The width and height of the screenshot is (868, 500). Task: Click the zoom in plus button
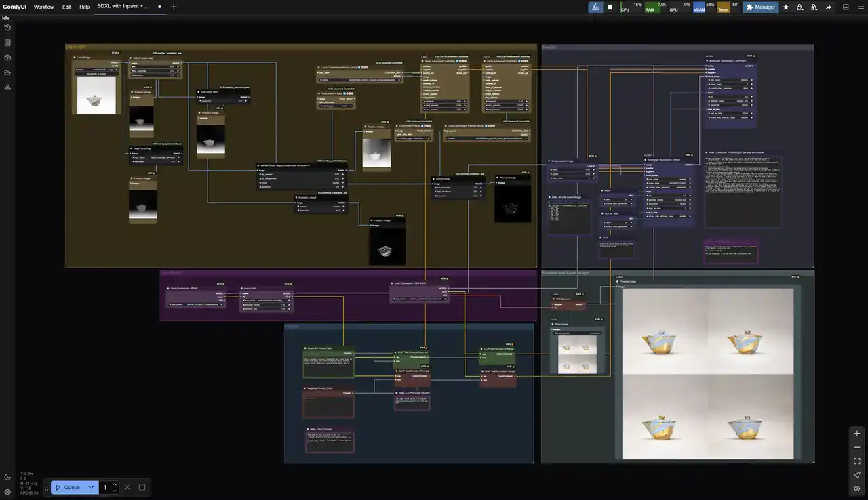pos(857,434)
